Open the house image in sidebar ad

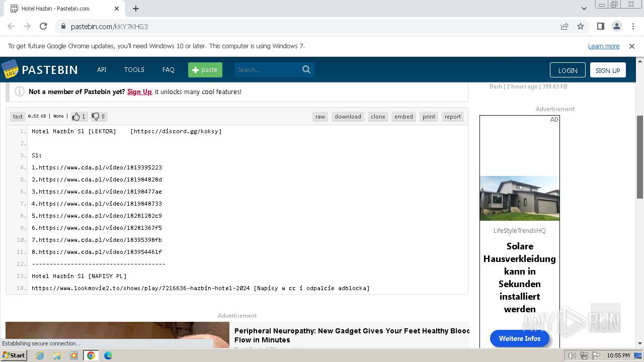pos(520,198)
